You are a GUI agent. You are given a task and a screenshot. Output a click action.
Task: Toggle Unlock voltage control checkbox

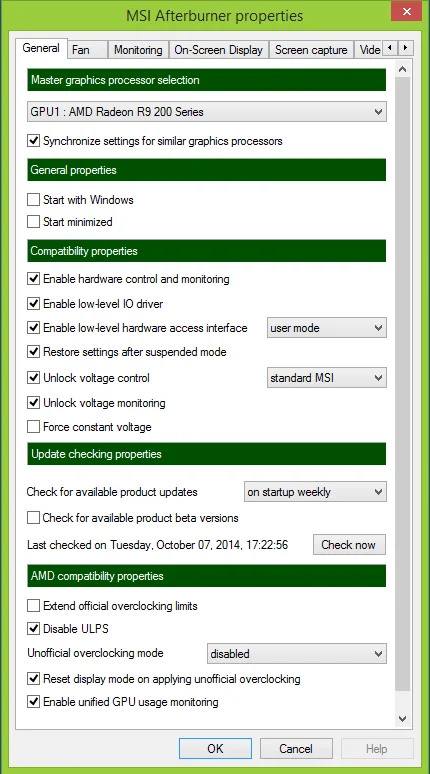point(34,378)
